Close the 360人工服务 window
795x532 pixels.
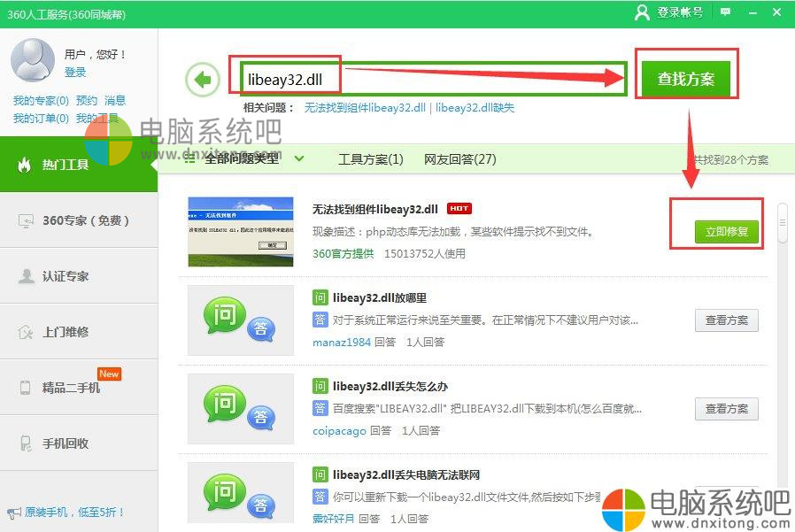click(776, 12)
